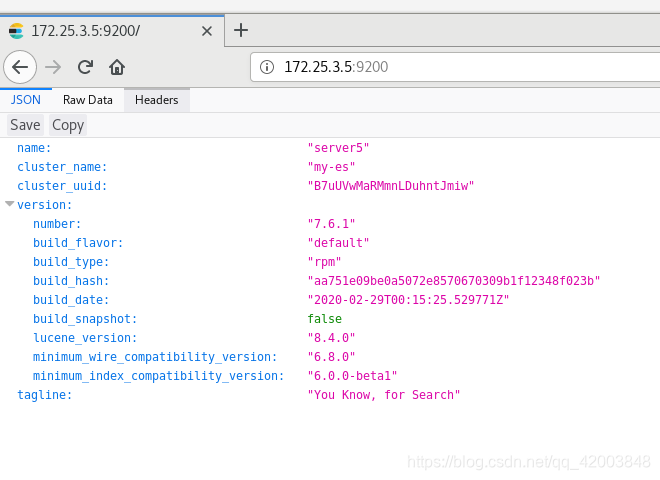This screenshot has height=480, width=660.
Task: Select the 172.25.3.5:9200/ browser tab
Action: [x=112, y=31]
